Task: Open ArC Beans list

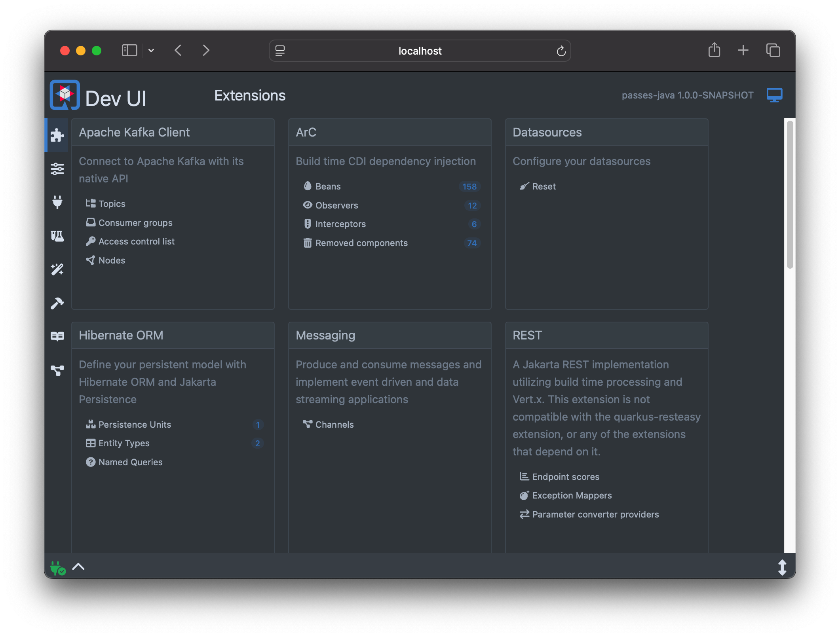Action: coord(328,186)
